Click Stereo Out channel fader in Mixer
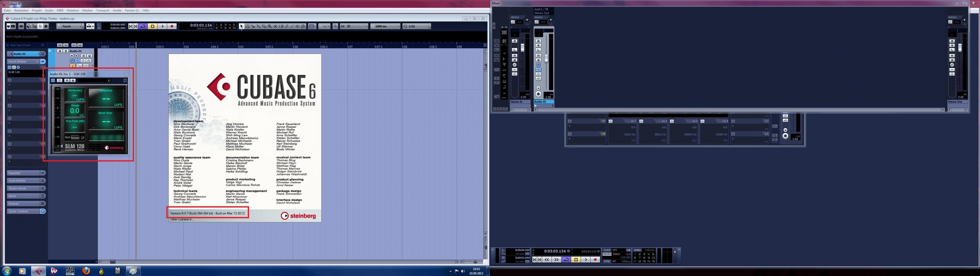The height and width of the screenshot is (276, 980). pyautogui.click(x=960, y=48)
